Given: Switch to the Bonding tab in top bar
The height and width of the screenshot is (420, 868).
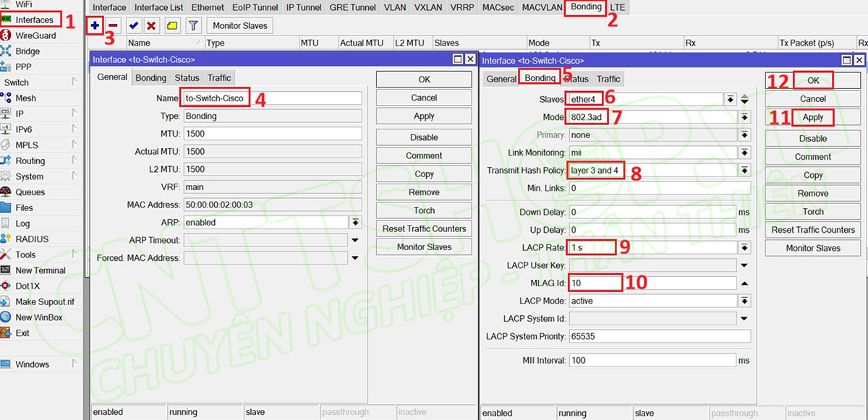Looking at the screenshot, I should [x=585, y=7].
